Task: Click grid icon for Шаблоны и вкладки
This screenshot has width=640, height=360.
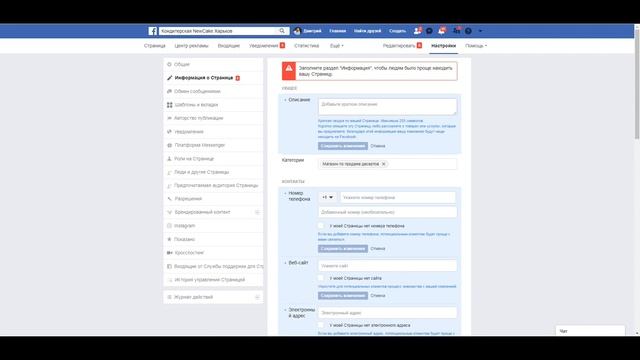Action: pyautogui.click(x=169, y=105)
